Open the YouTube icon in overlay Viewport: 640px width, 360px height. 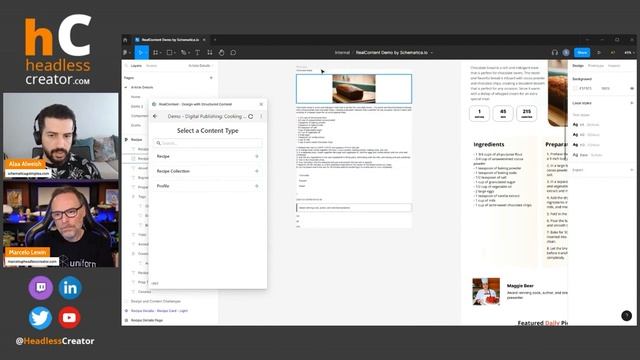(x=69, y=318)
